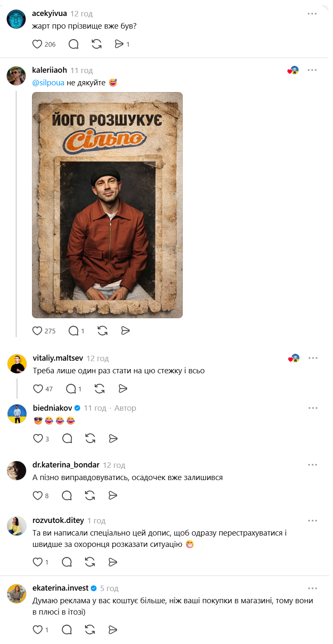333x644 pixels.
Task: Reply to dr.katerina_bondar's comment
Action: 67,495
